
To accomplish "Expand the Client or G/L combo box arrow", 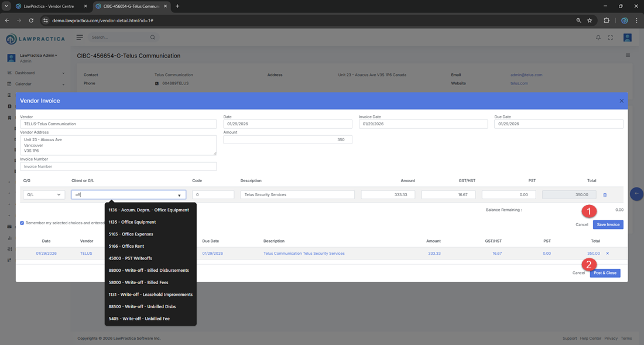I will [179, 196].
